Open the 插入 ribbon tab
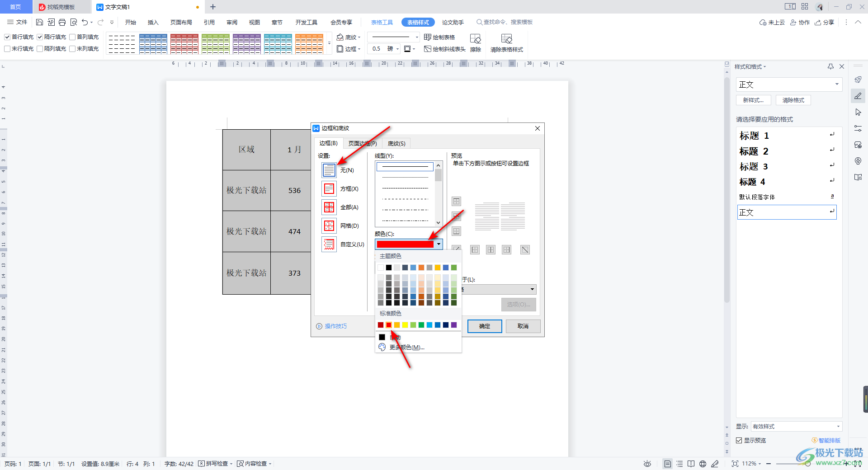 153,22
